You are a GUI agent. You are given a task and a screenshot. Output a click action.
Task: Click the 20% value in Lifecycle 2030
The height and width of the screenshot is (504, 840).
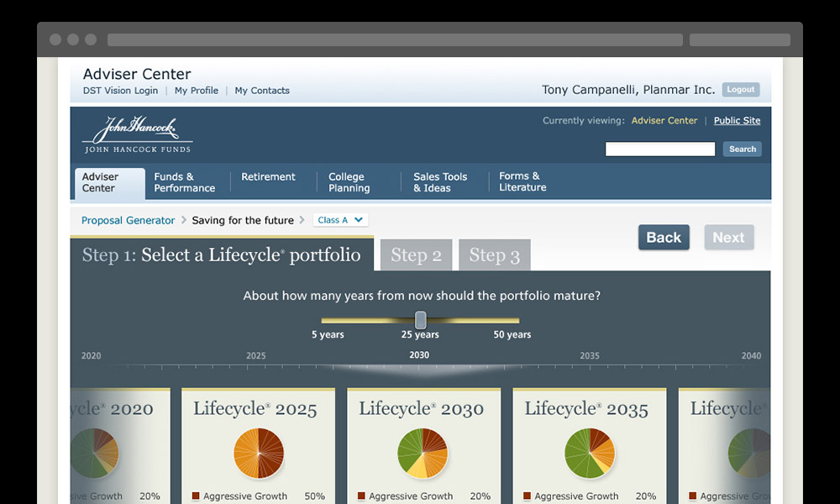[480, 496]
